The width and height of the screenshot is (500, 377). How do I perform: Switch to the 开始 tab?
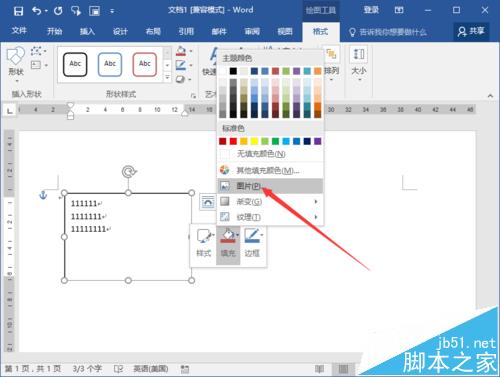(x=55, y=31)
